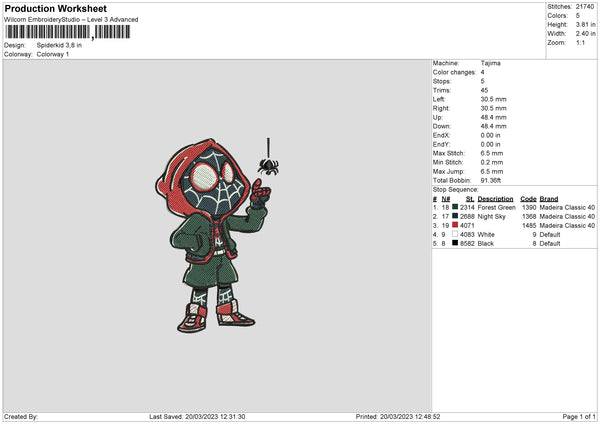Click the zoom value '1:1'
The height and width of the screenshot is (424, 600).
pos(580,43)
